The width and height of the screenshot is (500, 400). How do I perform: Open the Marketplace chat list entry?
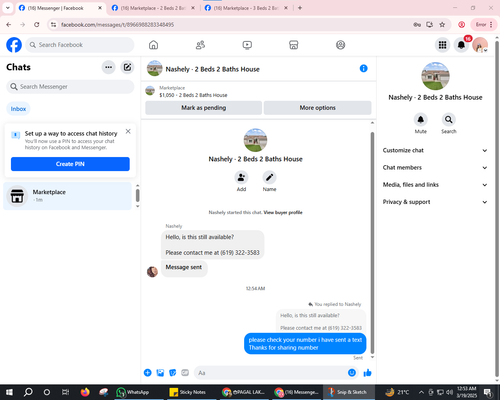tap(67, 196)
